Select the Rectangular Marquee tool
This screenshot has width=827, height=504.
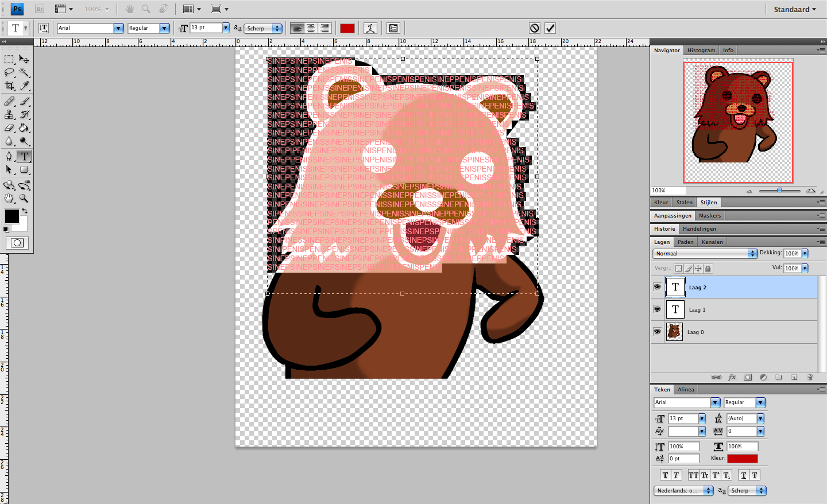[9, 59]
